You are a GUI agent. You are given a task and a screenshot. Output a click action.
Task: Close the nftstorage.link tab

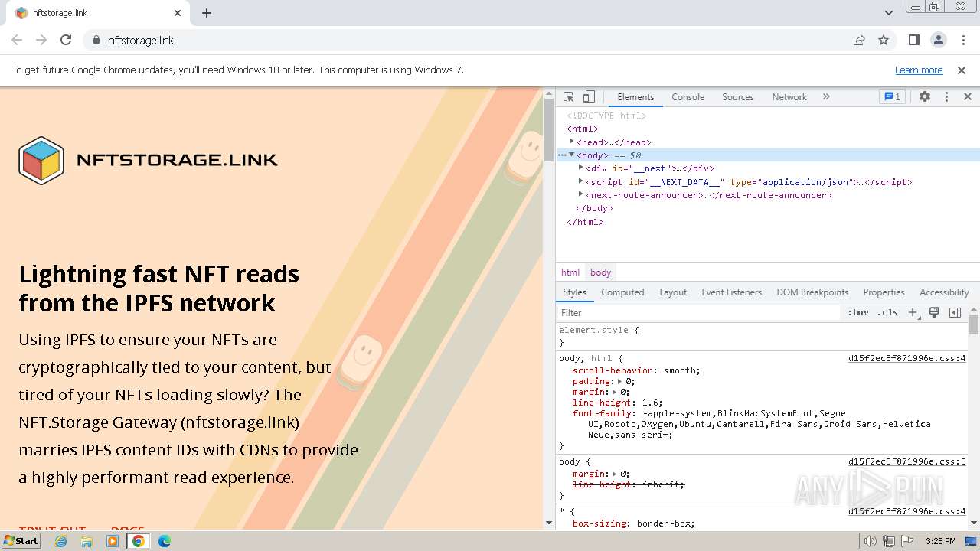tap(178, 13)
